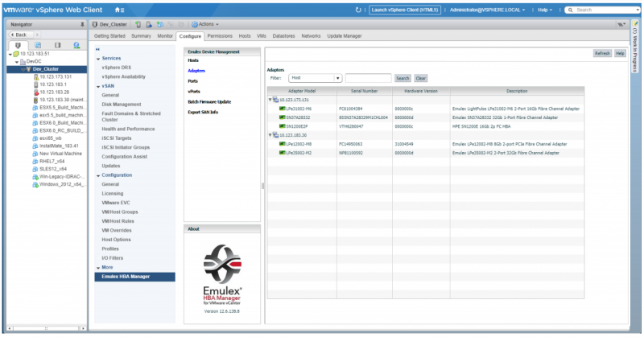This screenshot has height=337, width=644.
Task: Click Launch vSphere Client (HTML5) button
Action: point(405,10)
